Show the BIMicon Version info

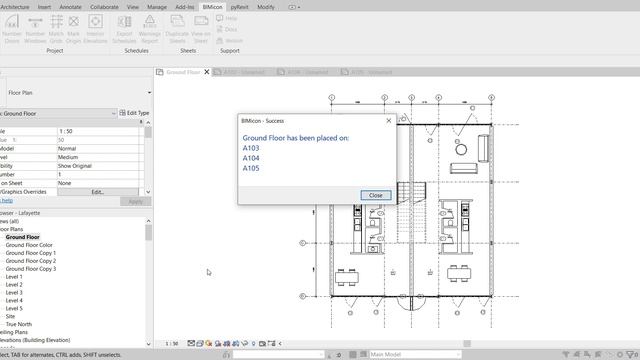(229, 40)
